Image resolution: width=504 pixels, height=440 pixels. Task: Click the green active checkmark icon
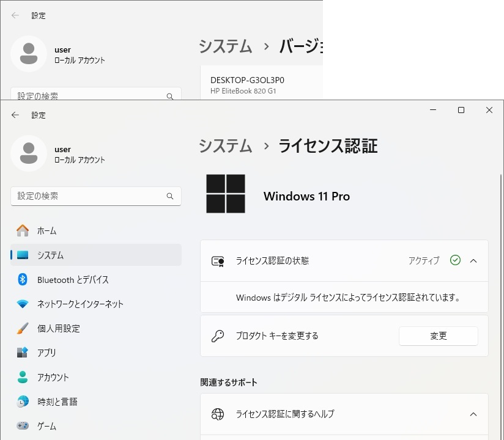coord(455,260)
